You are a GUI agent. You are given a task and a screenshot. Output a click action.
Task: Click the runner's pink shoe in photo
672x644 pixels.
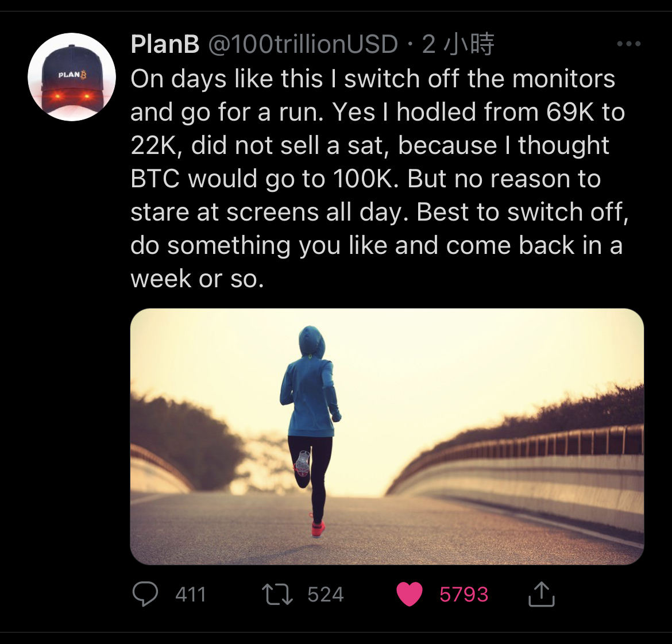pos(318,528)
